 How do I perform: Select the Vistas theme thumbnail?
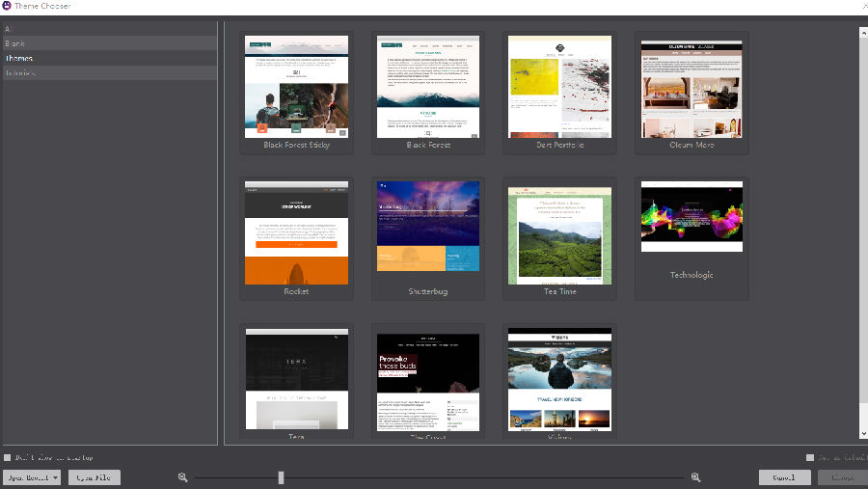tap(559, 378)
